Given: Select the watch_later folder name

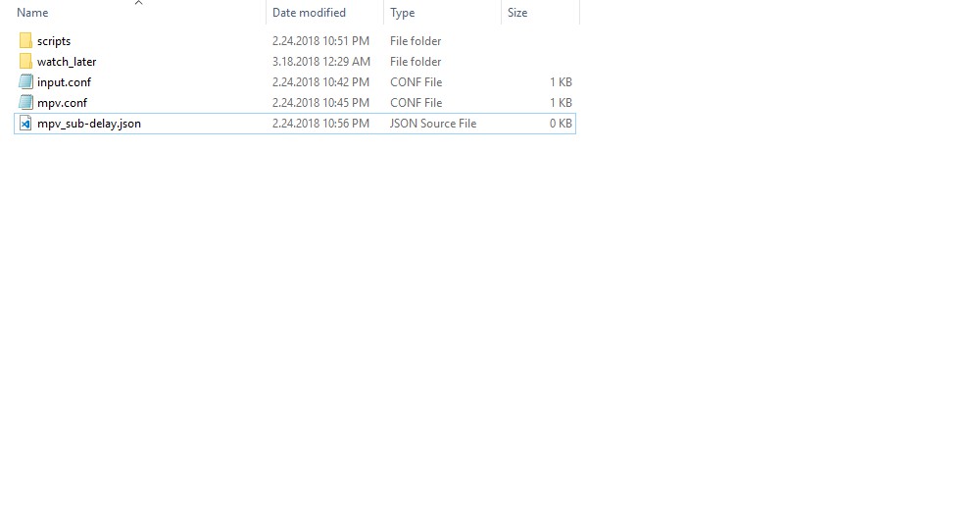Looking at the screenshot, I should [x=67, y=62].
